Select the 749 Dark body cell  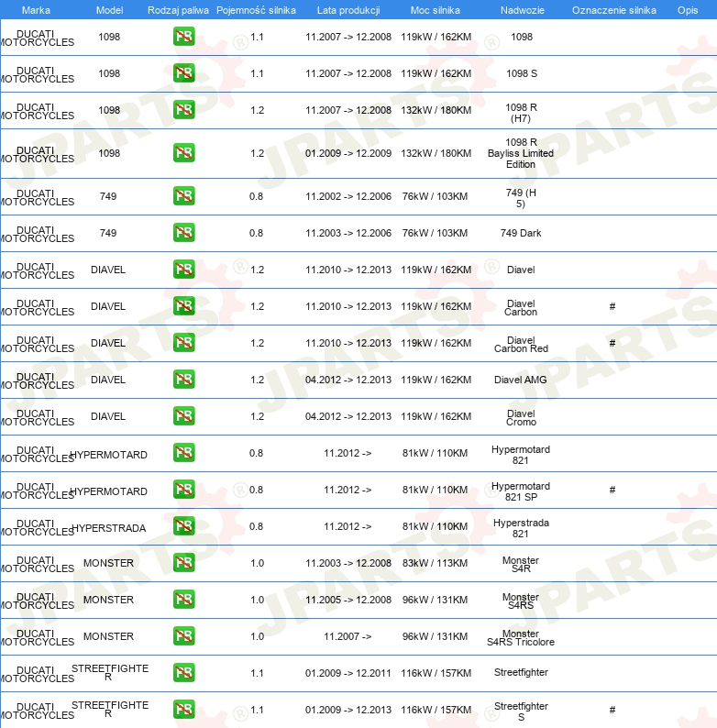coord(521,233)
